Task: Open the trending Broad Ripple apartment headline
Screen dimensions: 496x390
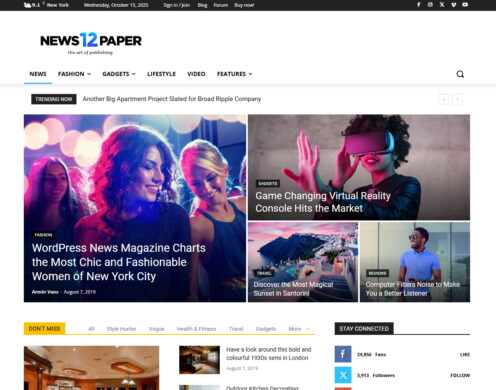Action: coord(172,99)
